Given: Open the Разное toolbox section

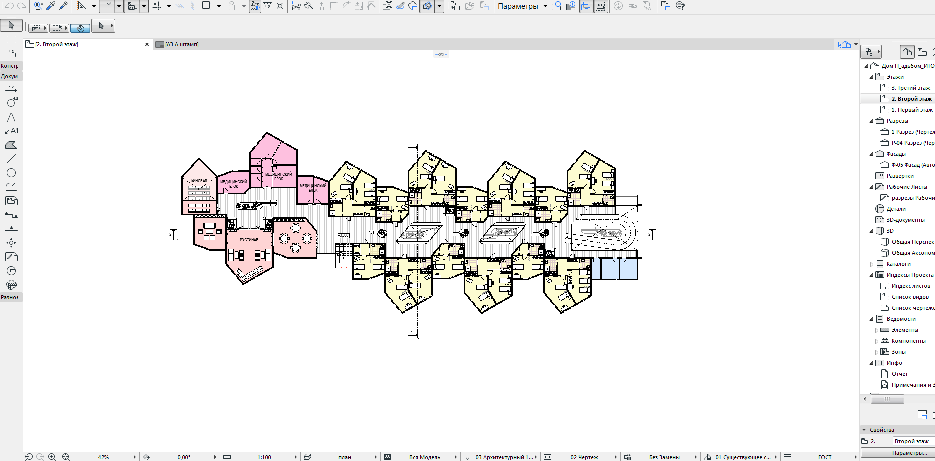Looking at the screenshot, I should 9,297.
